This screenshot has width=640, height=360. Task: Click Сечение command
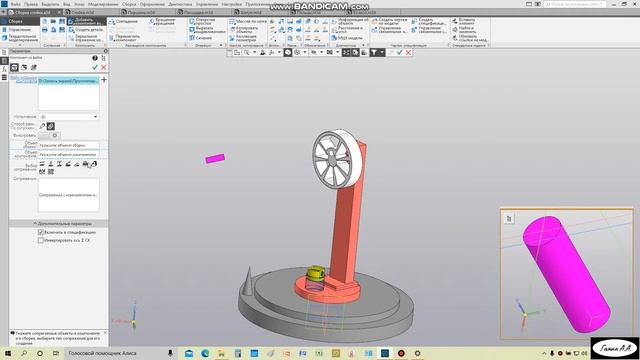pos(200,38)
